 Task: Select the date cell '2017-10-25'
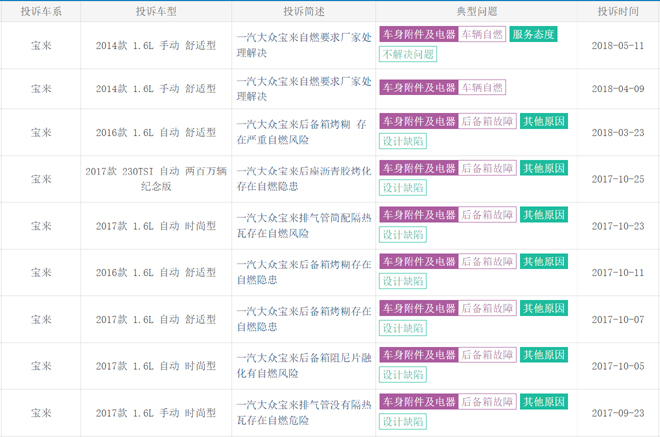[x=618, y=179]
